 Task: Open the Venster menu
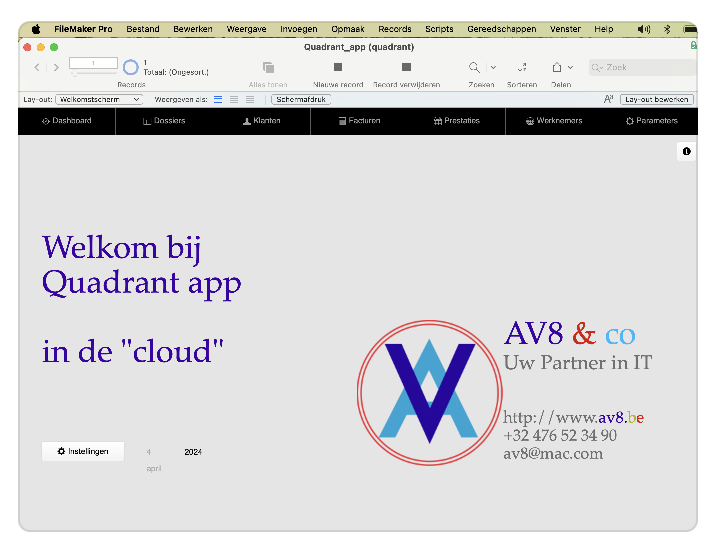[x=565, y=29]
